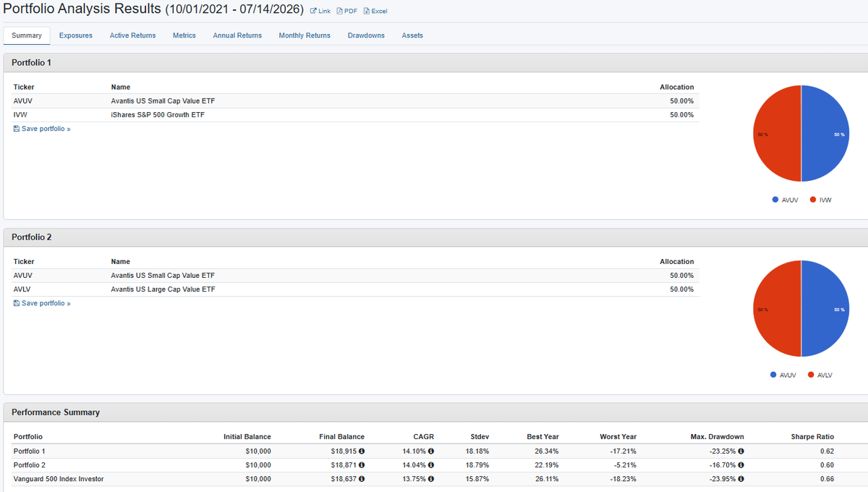Select the Summary tab
The width and height of the screenshot is (868, 492).
pos(27,35)
